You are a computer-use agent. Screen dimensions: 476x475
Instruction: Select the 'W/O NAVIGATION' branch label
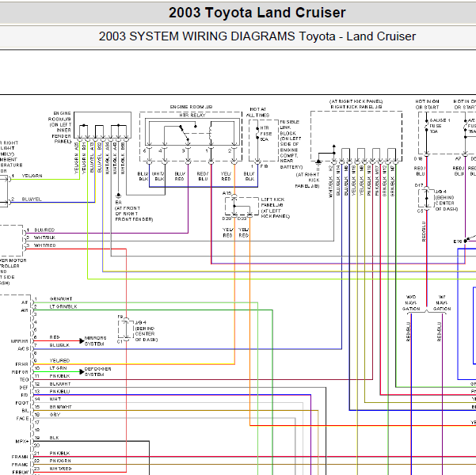(x=411, y=302)
